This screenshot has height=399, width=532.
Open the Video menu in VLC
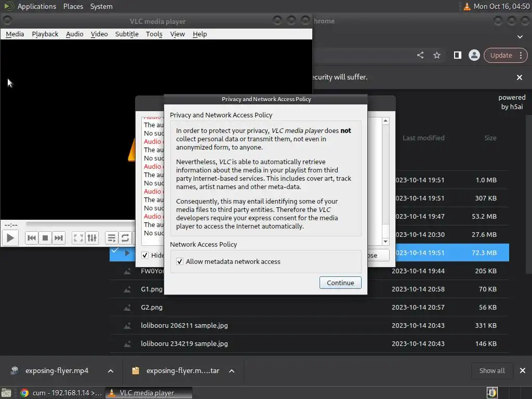coord(99,34)
